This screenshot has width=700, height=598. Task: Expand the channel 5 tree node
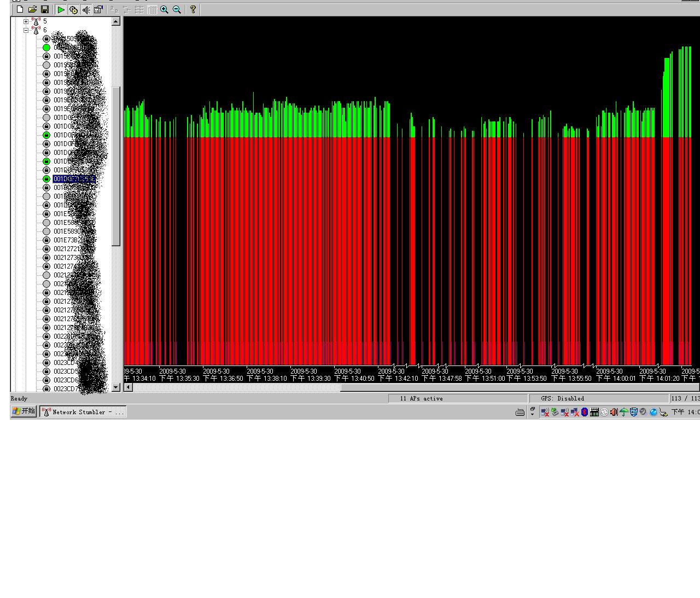(26, 21)
